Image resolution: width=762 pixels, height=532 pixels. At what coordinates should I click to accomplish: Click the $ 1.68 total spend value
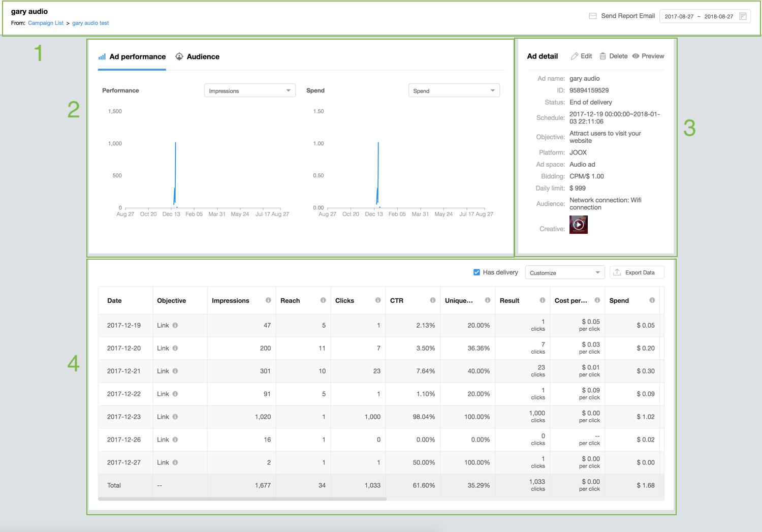646,485
